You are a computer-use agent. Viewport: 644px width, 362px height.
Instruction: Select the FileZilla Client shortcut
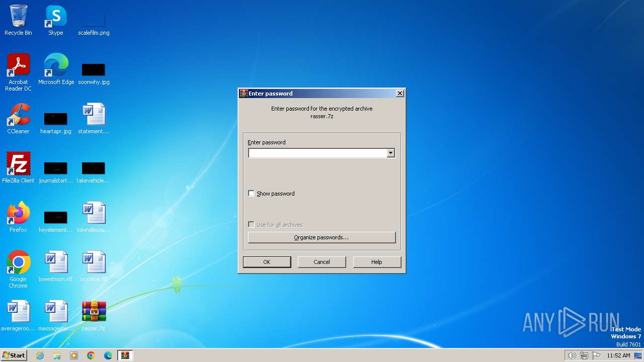[x=18, y=168]
